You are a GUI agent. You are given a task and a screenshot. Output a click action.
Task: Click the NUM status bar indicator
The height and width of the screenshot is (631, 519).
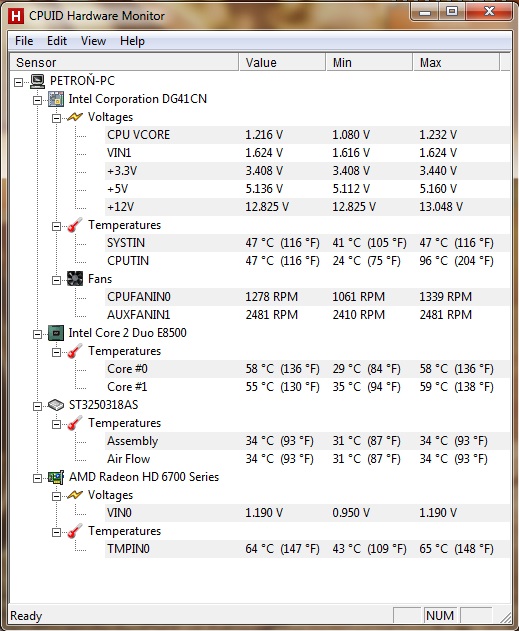click(x=440, y=616)
